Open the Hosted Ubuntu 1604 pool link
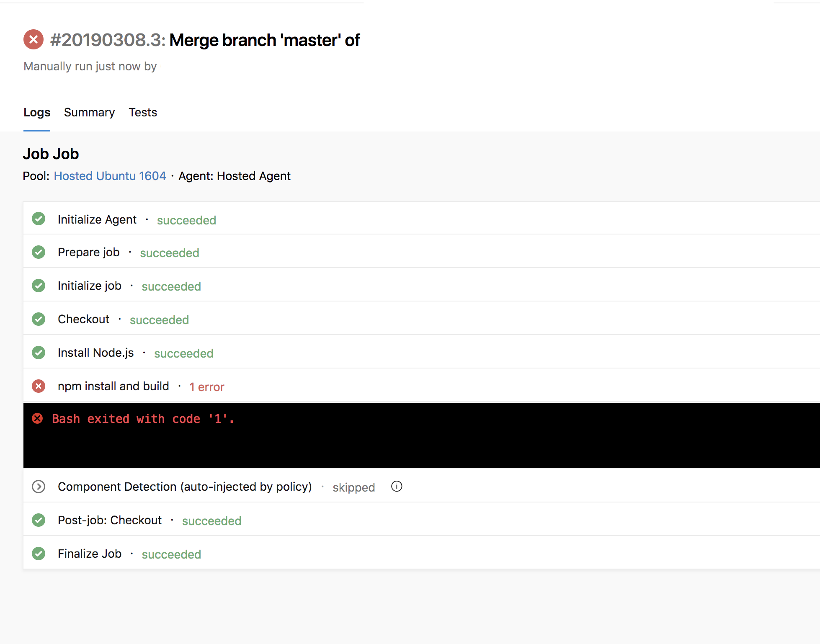Viewport: 820px width, 644px height. click(110, 176)
